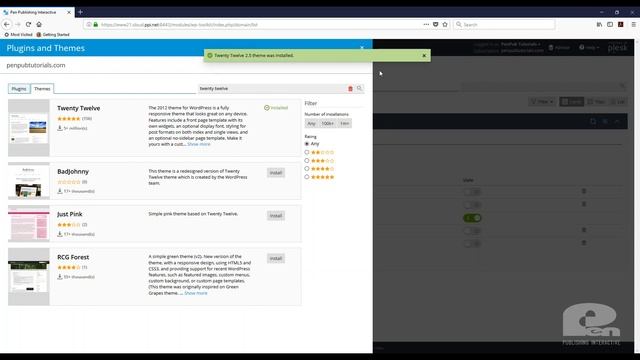Toggle the last theme state switch in Plesk
Viewport: 640px width, 360px height.
pyautogui.click(x=472, y=244)
